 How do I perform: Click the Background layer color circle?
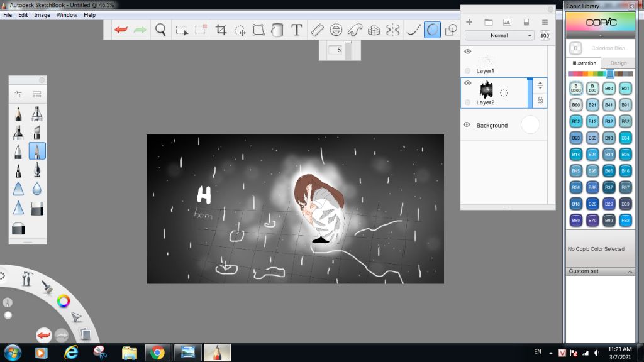pyautogui.click(x=530, y=124)
